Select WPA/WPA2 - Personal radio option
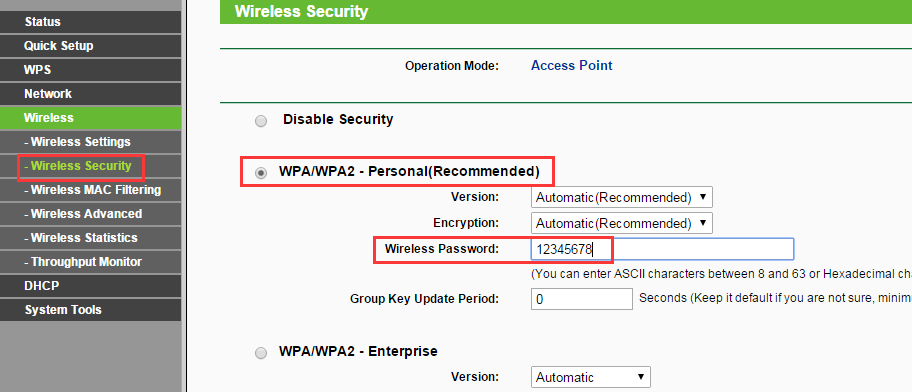The image size is (912, 392). coord(261,172)
